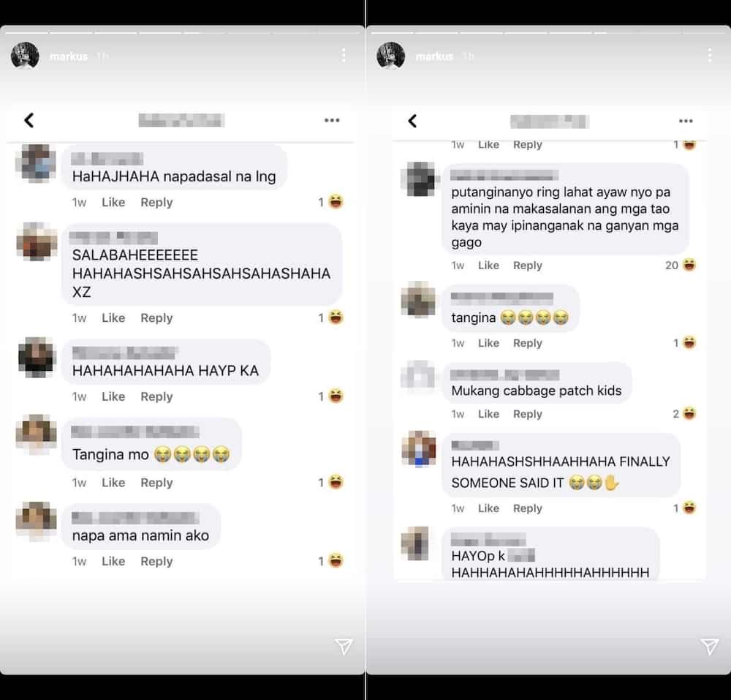Image resolution: width=731 pixels, height=700 pixels.
Task: Tap the back arrow in left comments panel
Action: click(x=29, y=120)
